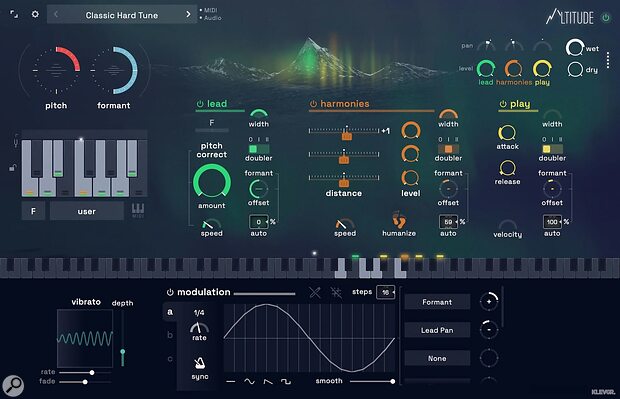The image size is (620, 399).
Task: Click the pitch dial
Action: tap(56, 70)
